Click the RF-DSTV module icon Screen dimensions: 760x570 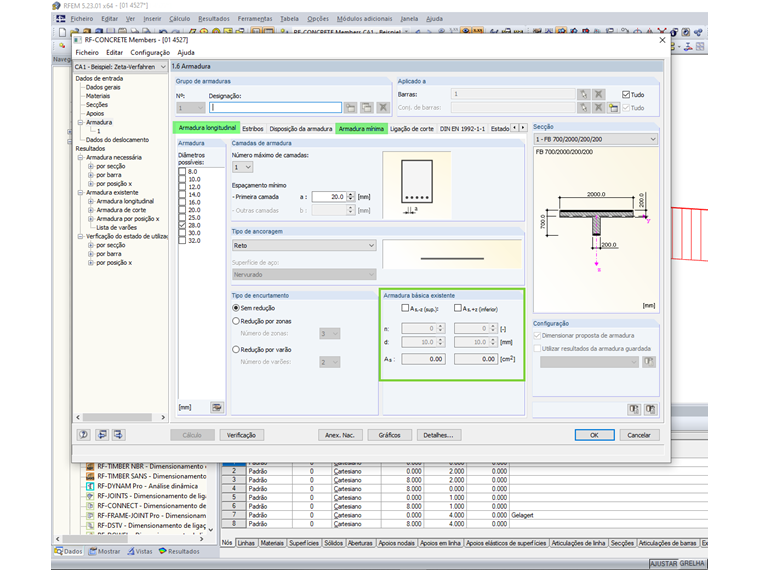[x=90, y=525]
